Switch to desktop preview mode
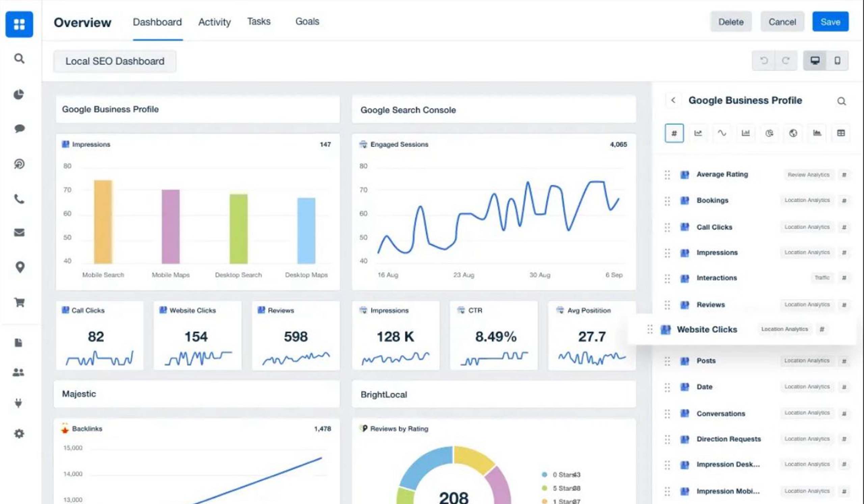This screenshot has height=504, width=864. point(815,61)
